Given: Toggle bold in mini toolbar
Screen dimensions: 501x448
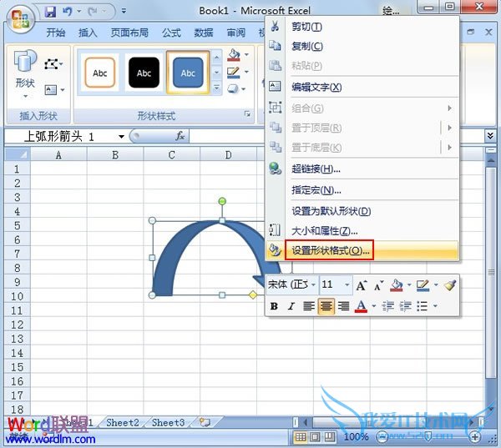Looking at the screenshot, I should pyautogui.click(x=274, y=306).
